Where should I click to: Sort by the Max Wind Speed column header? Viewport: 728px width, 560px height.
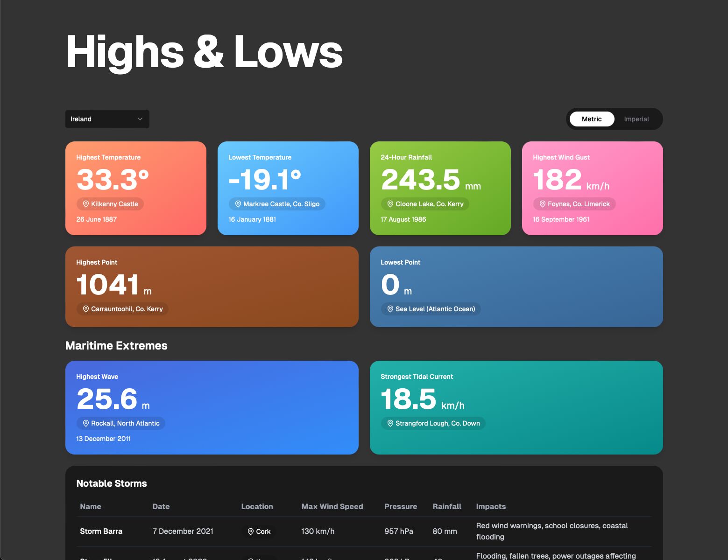(x=332, y=506)
